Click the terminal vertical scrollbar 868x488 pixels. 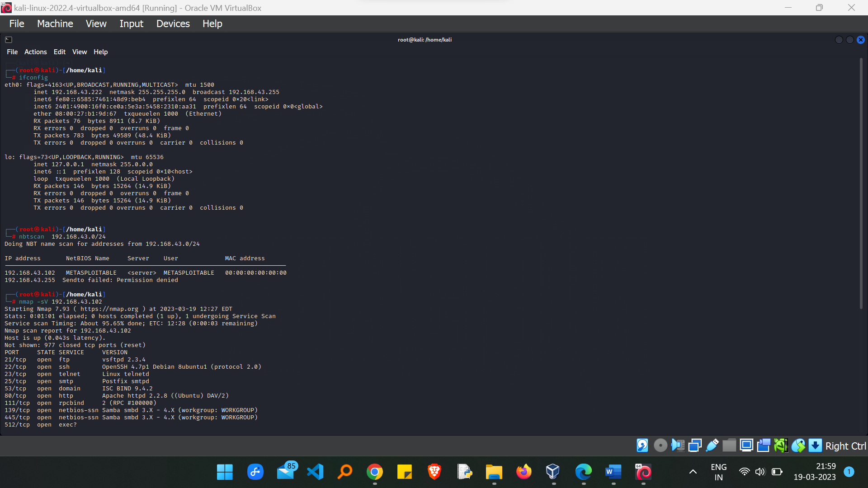[x=861, y=185]
